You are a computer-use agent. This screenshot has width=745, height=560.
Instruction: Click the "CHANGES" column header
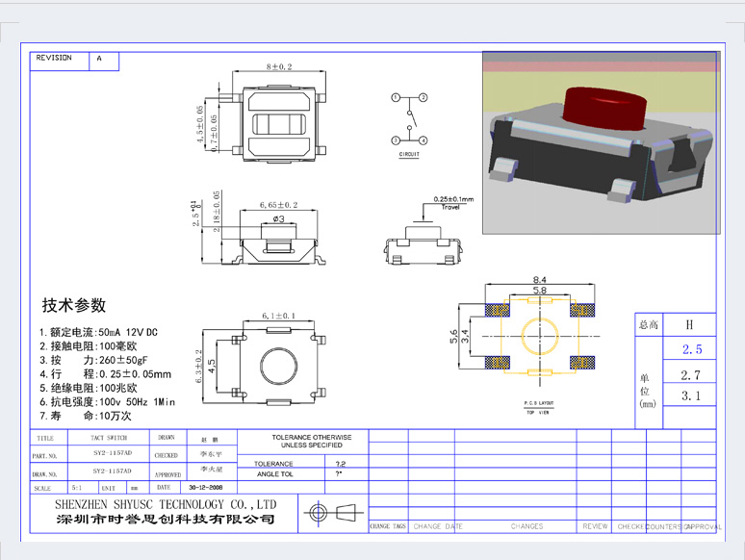527,526
